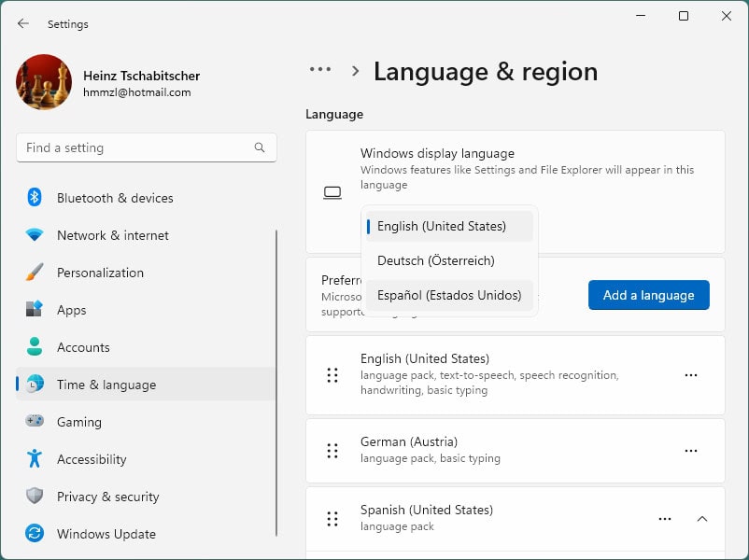Open options menu for English (United States) pack
Screen dimensions: 749x560
coord(691,375)
